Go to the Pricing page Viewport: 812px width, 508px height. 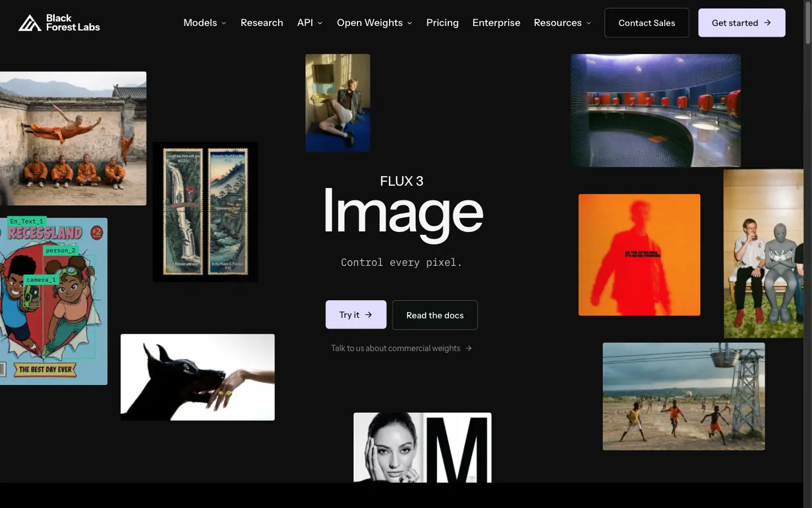[x=442, y=23]
